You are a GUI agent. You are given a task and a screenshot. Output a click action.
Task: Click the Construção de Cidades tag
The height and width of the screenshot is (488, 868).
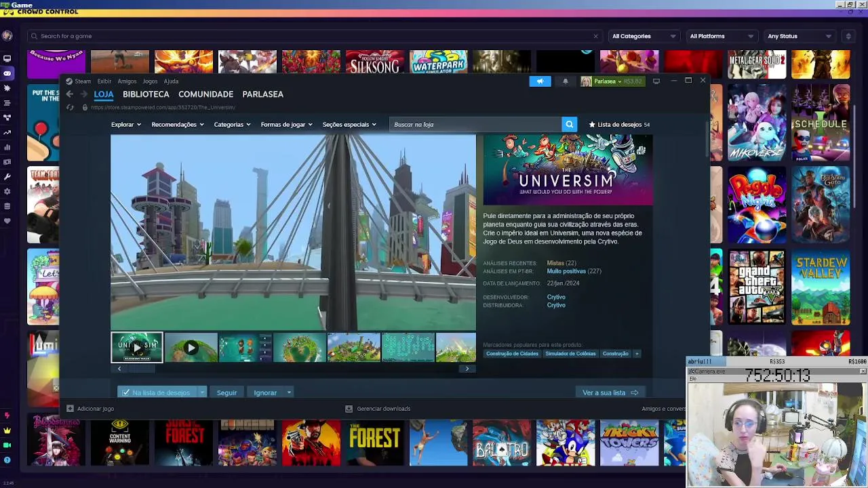click(x=512, y=354)
